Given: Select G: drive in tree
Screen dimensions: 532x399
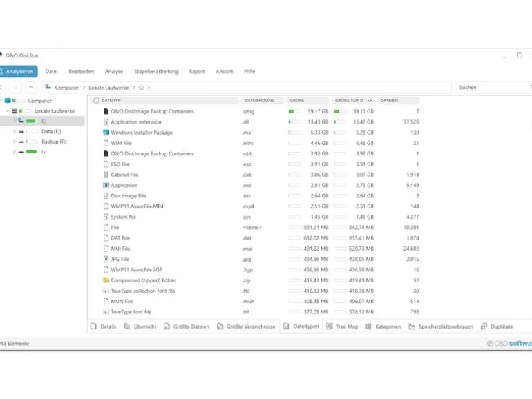Looking at the screenshot, I should (44, 152).
